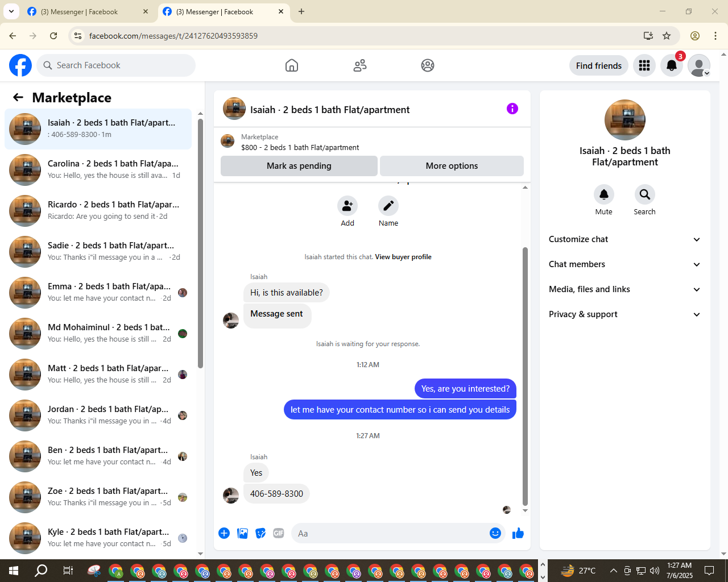The height and width of the screenshot is (582, 728).
Task: Open more actions plus icon
Action: tap(224, 533)
